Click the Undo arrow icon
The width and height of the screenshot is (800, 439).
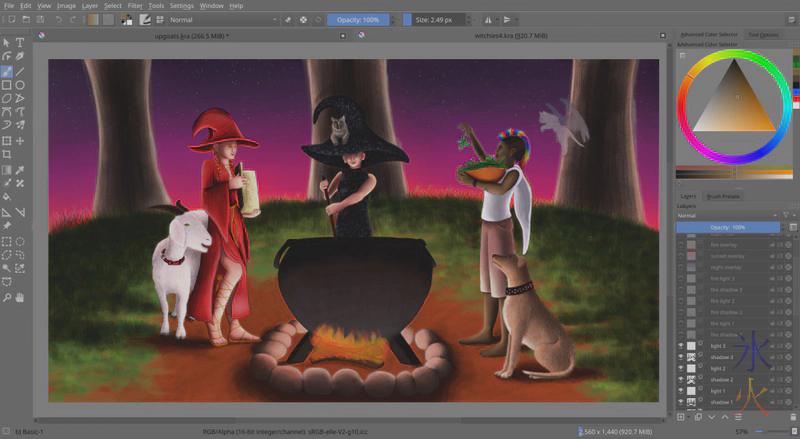point(58,19)
